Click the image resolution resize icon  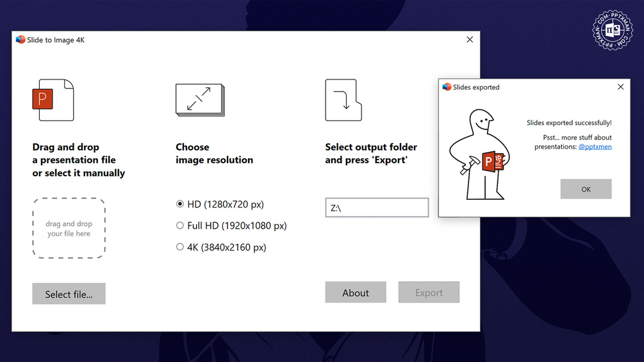pyautogui.click(x=200, y=100)
